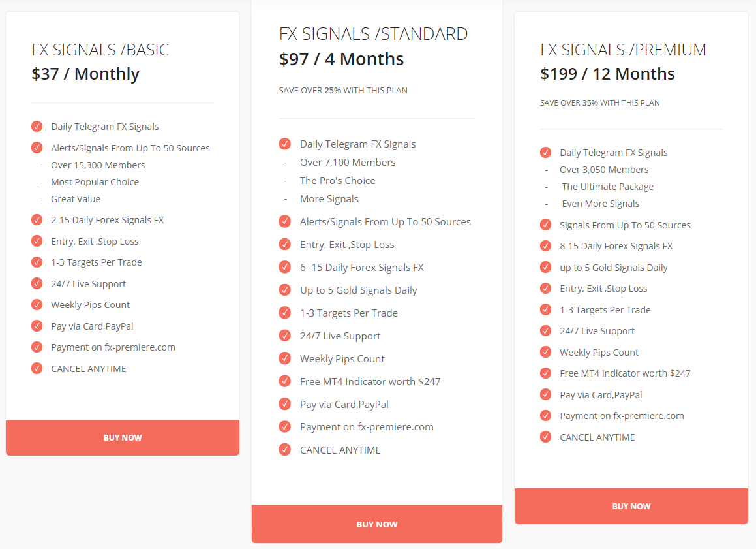The image size is (756, 549).
Task: Click Premium plan's "Daily Telegram FX Signals" checkmark
Action: [x=546, y=153]
